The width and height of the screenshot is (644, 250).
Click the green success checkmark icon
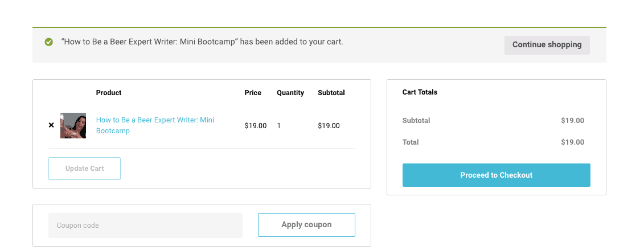tap(49, 42)
